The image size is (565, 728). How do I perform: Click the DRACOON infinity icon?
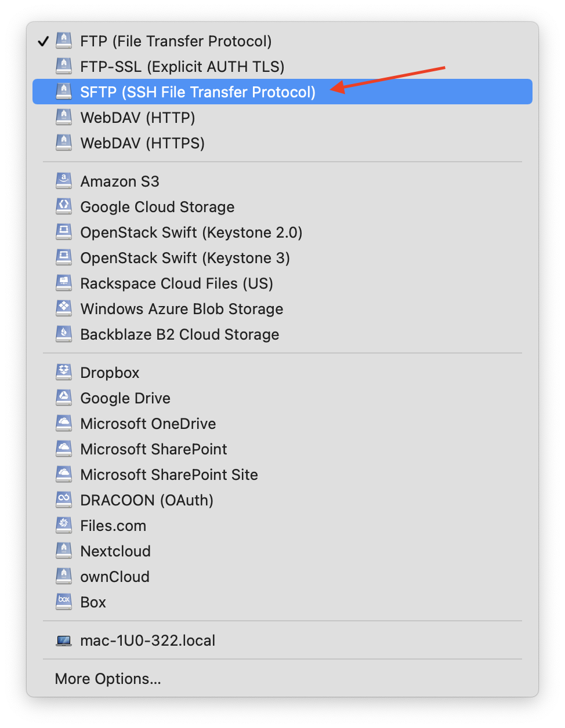tap(64, 500)
